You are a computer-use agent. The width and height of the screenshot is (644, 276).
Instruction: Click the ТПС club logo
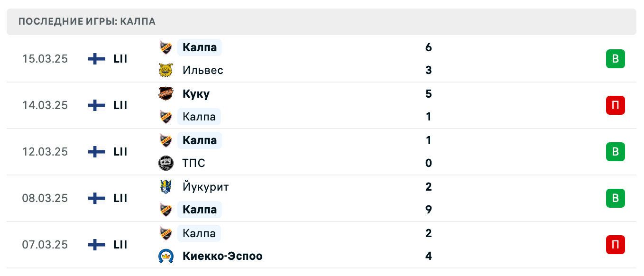click(x=167, y=163)
